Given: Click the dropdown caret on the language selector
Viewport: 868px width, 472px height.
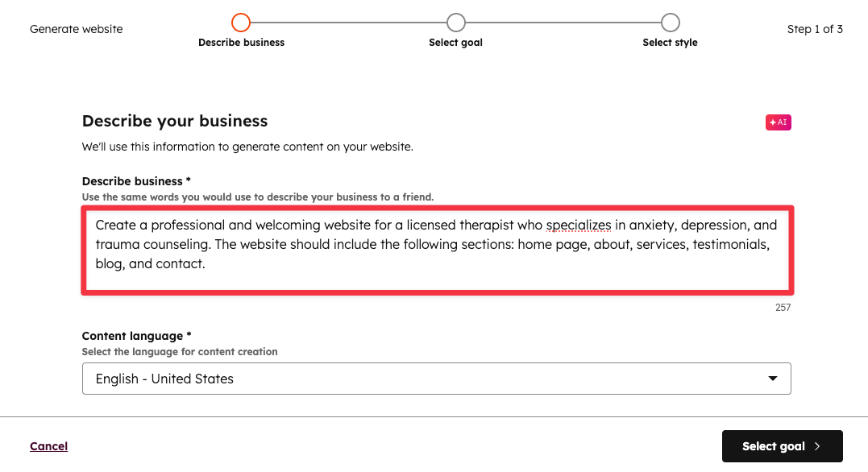Looking at the screenshot, I should click(x=772, y=379).
